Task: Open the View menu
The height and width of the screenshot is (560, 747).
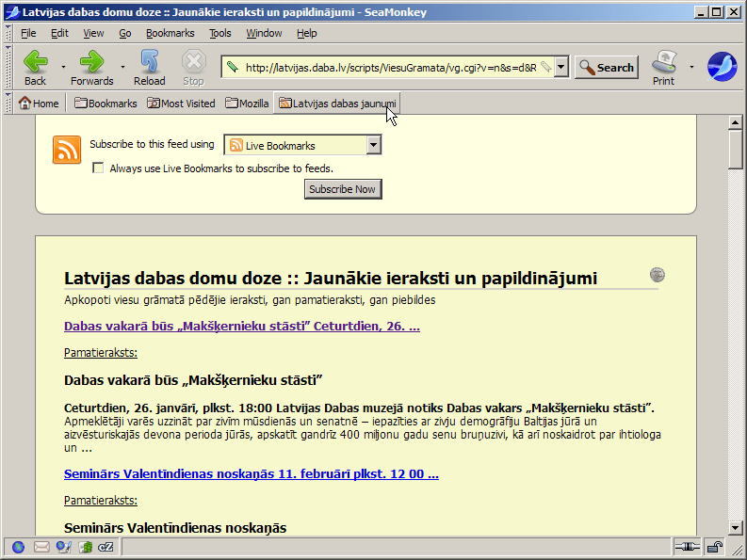Action: 93,33
